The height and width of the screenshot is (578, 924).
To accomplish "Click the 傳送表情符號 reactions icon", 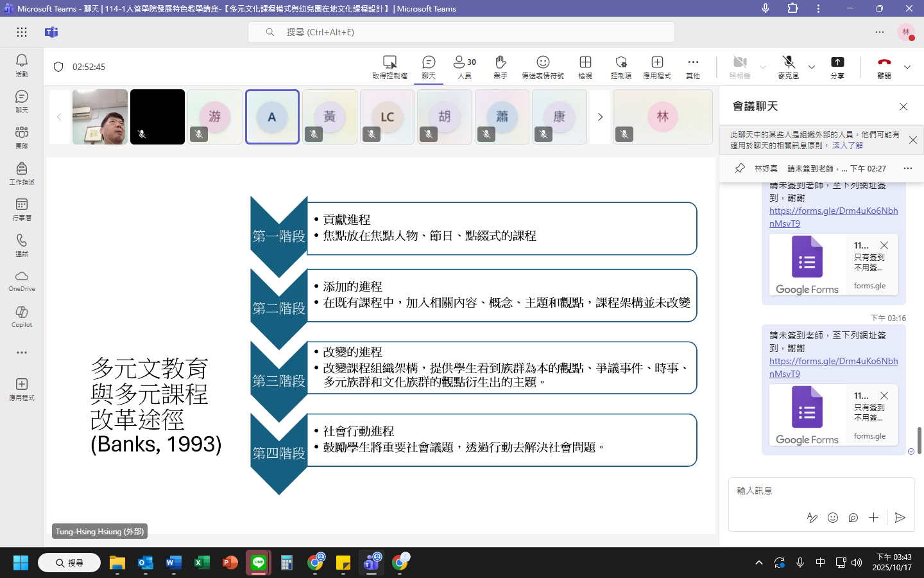I will (543, 66).
